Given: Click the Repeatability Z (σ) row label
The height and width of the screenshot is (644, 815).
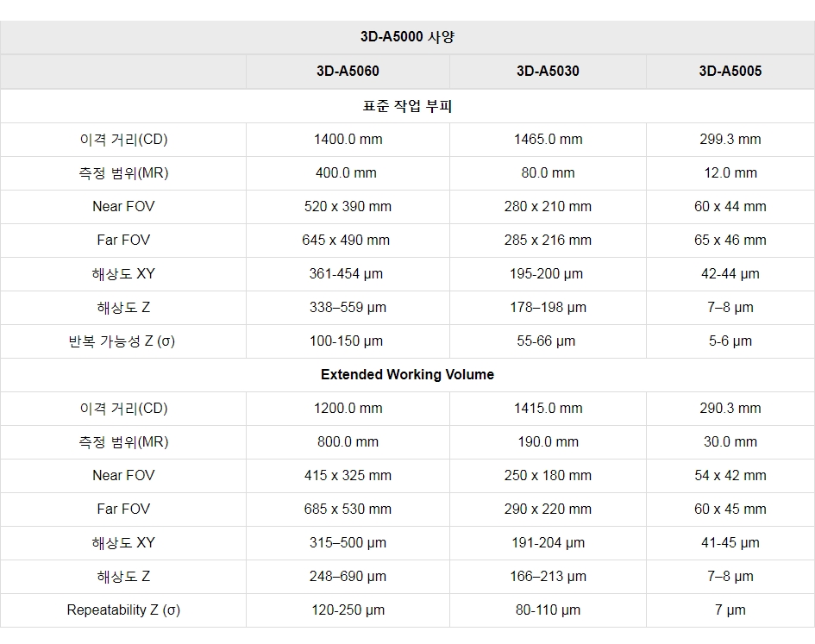Looking at the screenshot, I should (x=123, y=610).
